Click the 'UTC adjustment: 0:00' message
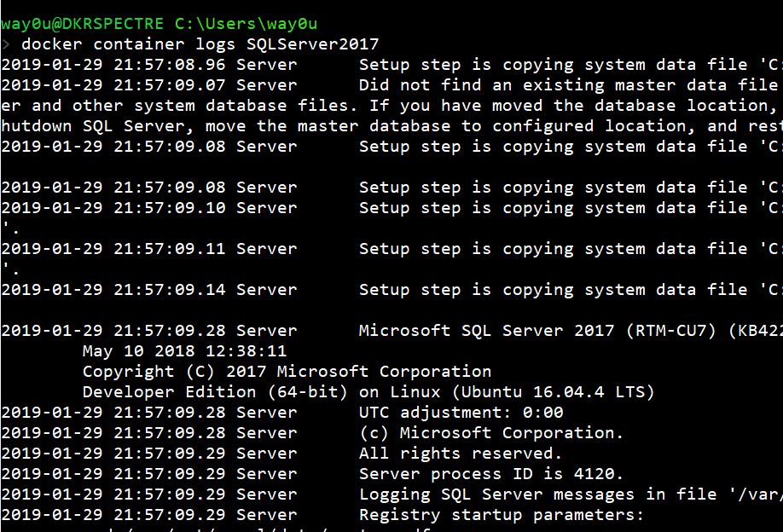783x532 pixels. tap(461, 413)
